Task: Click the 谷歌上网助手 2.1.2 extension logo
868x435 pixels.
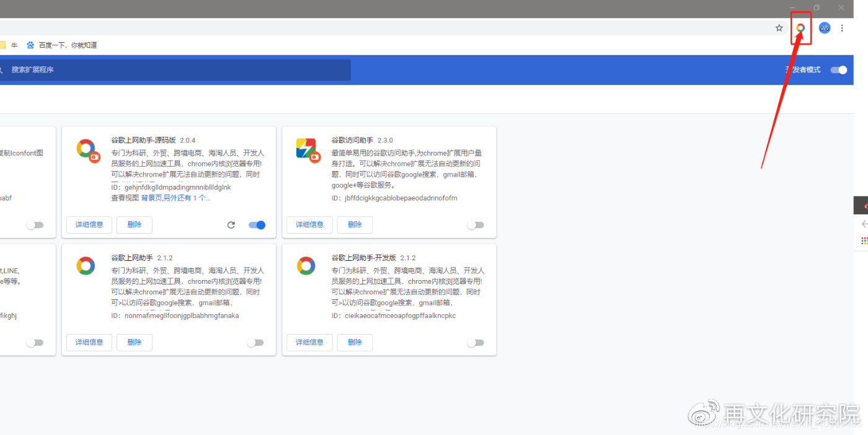Action: 86,266
